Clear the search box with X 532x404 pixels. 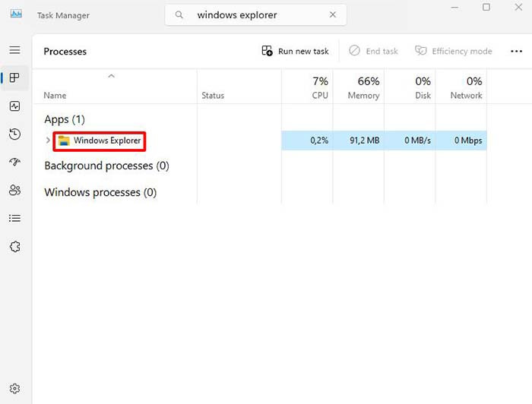pos(333,14)
